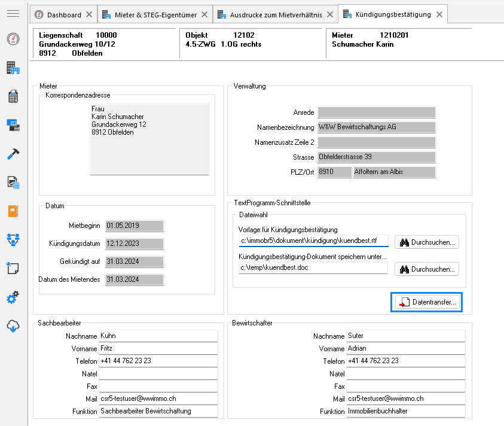Click the Gekündigt auf date field

click(x=135, y=261)
